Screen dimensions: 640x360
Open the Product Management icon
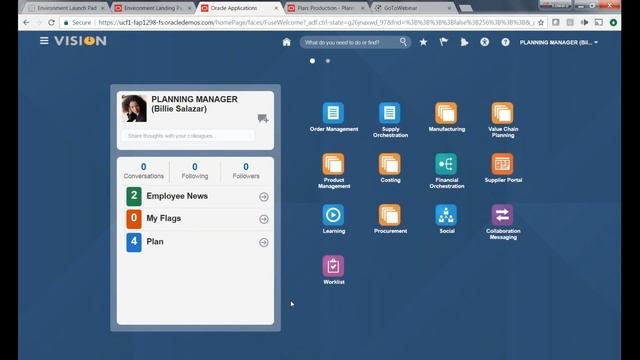[x=333, y=164]
